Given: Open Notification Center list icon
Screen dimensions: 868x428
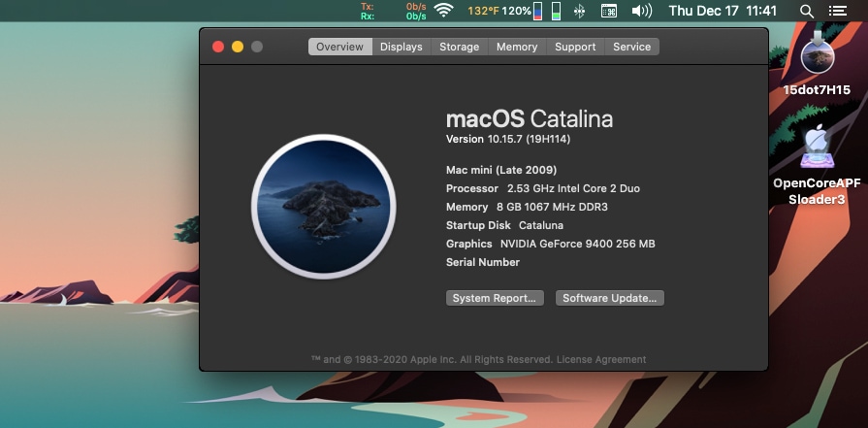Looking at the screenshot, I should point(838,11).
